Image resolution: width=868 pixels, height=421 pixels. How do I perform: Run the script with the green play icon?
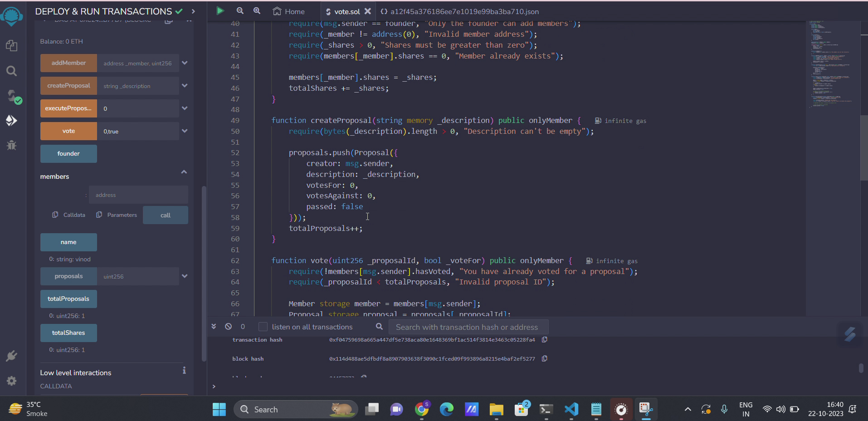click(220, 10)
